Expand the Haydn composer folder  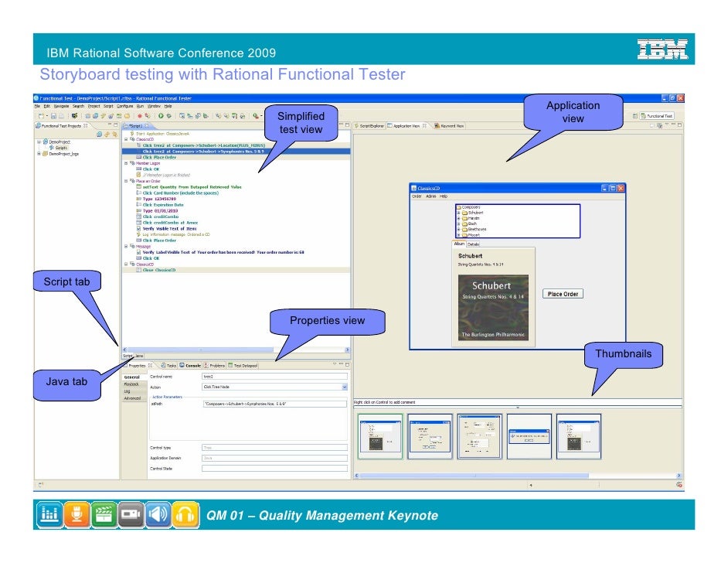(459, 218)
